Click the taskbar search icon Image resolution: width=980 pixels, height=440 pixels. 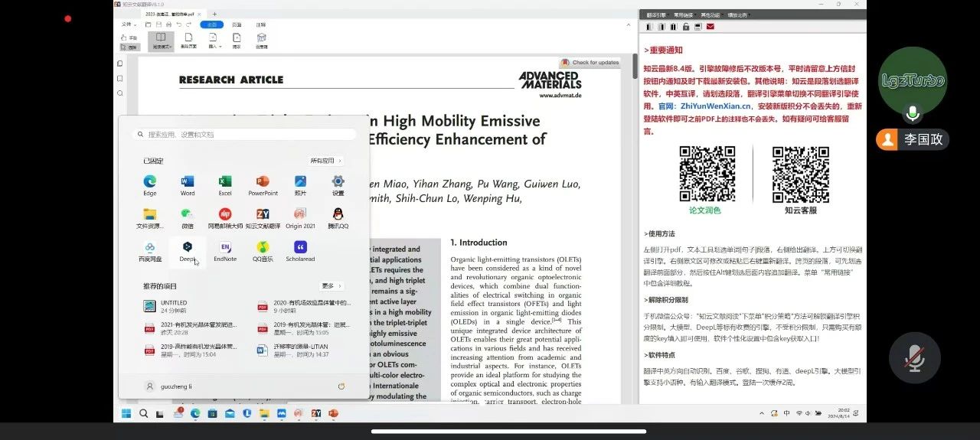click(143, 413)
